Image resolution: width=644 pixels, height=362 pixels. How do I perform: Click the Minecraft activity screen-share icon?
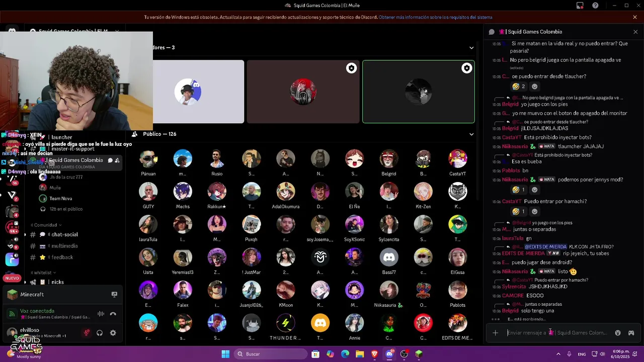click(x=114, y=295)
